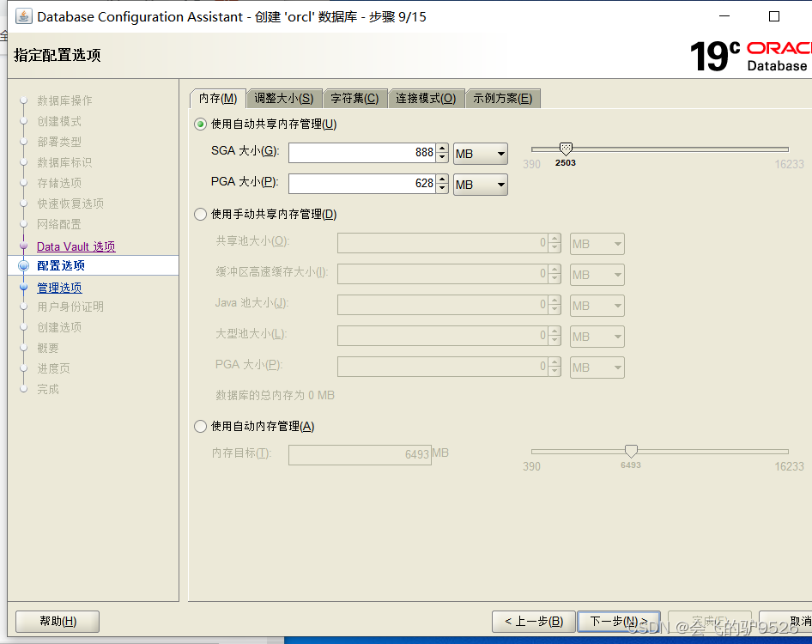Increment SGA size using the up stepper arrow
The height and width of the screenshot is (644, 812).
pos(441,149)
